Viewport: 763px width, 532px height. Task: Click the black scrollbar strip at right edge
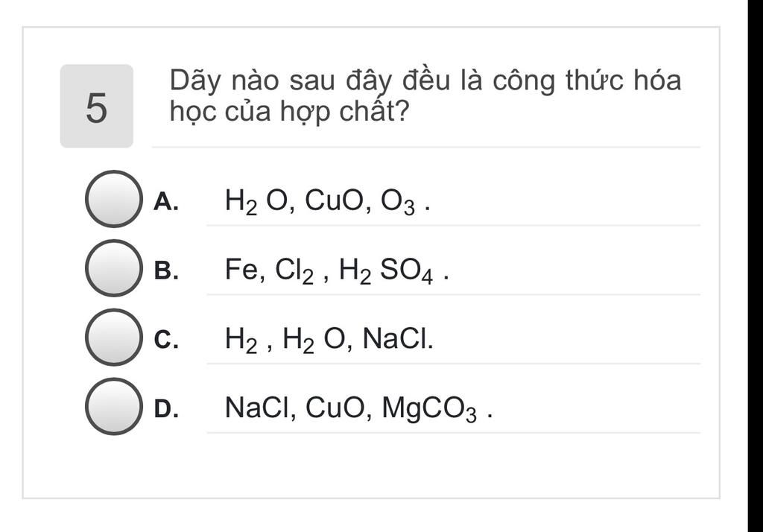point(755,266)
